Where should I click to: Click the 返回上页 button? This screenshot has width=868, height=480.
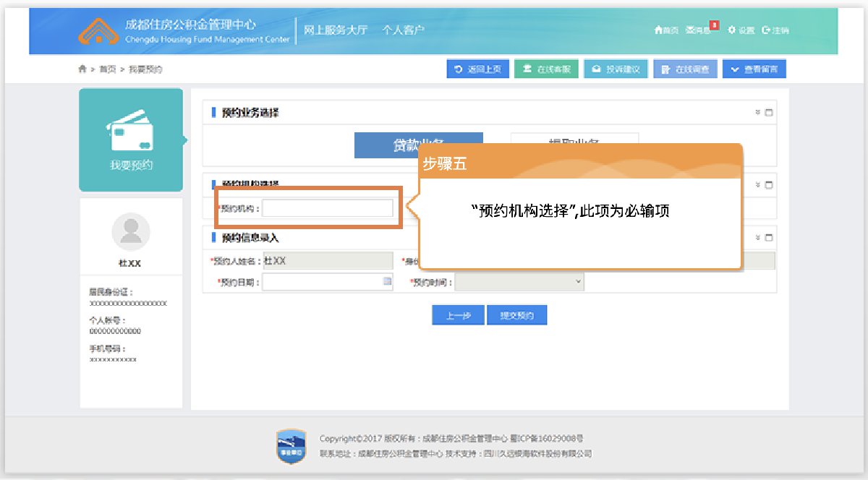coord(478,69)
